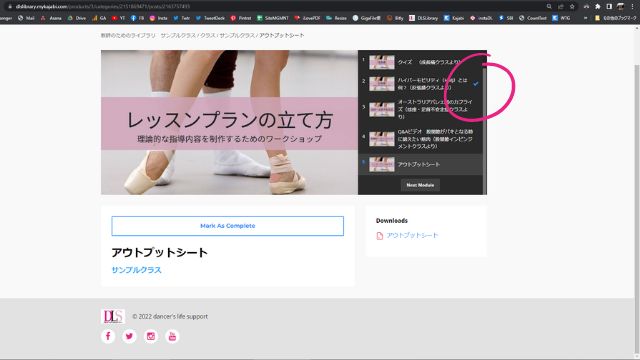Select lesson 1 クイズ in the playlist
The height and width of the screenshot is (360, 640).
(420, 62)
